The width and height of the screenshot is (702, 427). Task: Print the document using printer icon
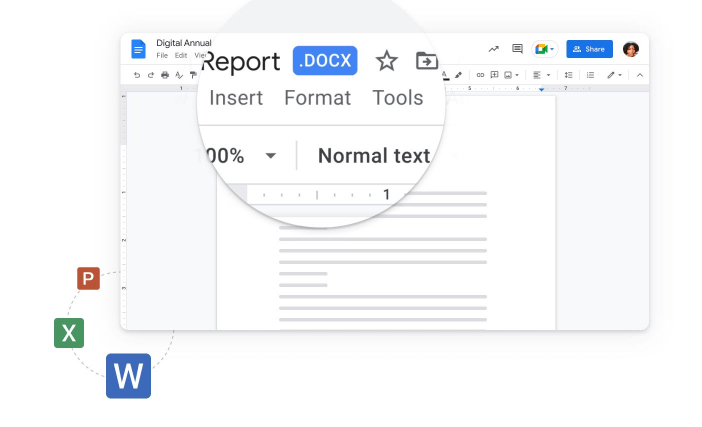coord(165,75)
